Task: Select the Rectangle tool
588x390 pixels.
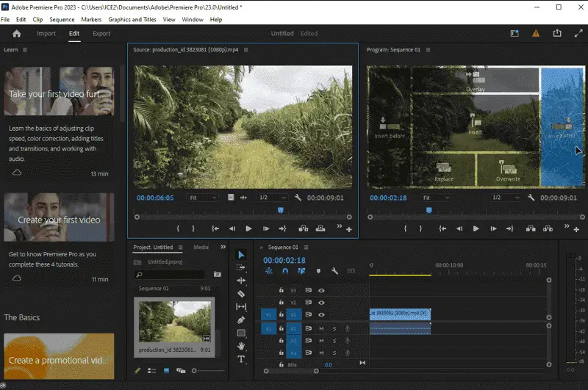Action: [241, 333]
